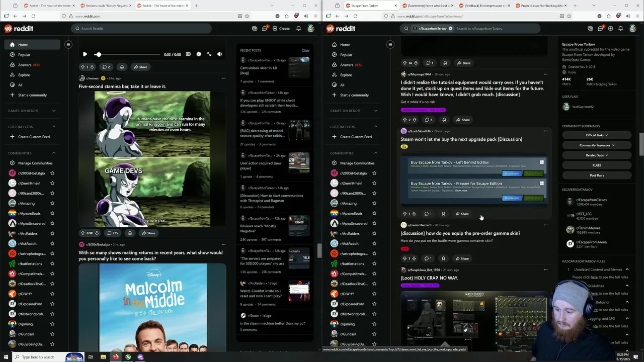Open the RULES community bookmark
644x362 pixels.
point(597,165)
